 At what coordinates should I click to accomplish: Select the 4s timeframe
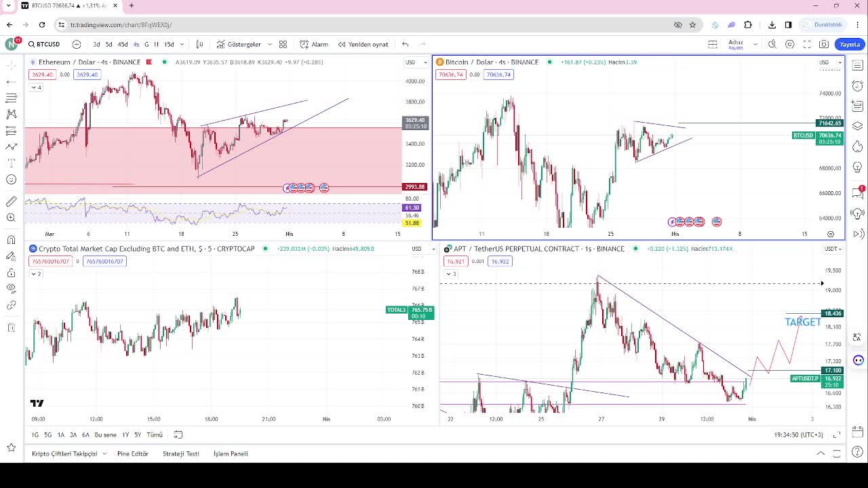(136, 44)
